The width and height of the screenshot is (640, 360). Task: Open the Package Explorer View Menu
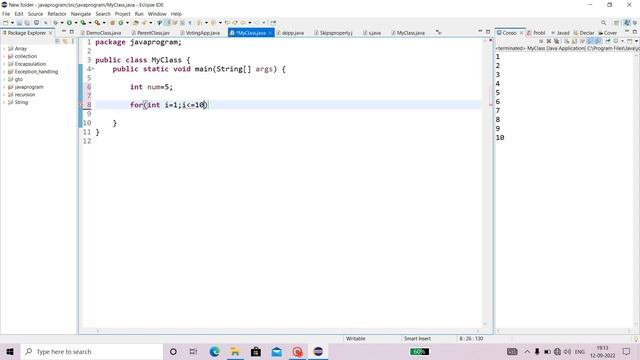pos(73,41)
